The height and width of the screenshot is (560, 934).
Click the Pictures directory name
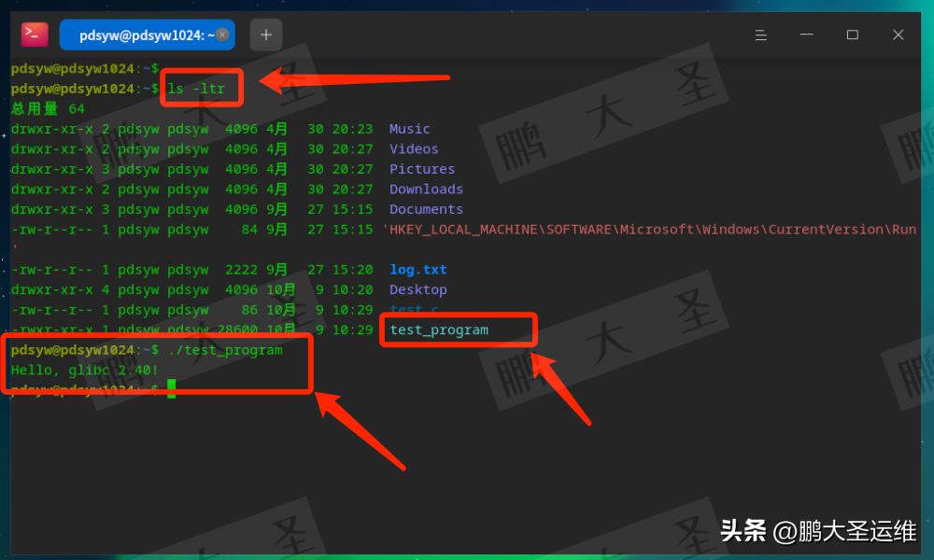coord(422,169)
